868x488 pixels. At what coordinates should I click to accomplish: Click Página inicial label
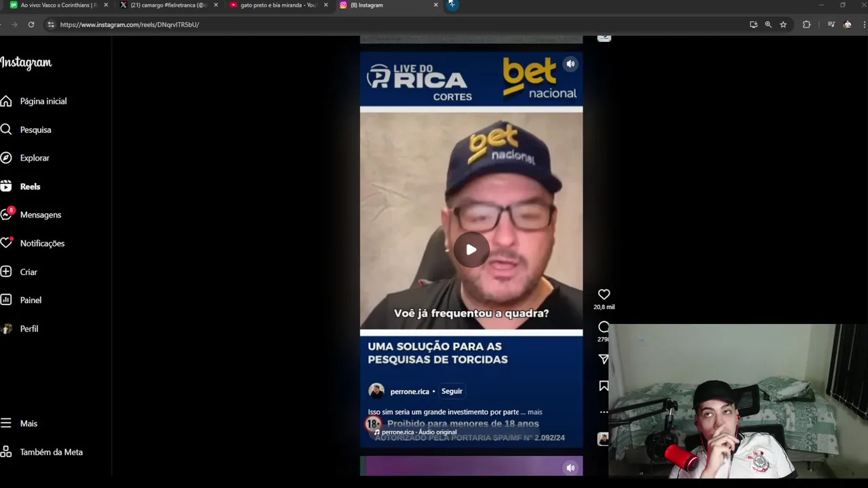[x=43, y=101]
